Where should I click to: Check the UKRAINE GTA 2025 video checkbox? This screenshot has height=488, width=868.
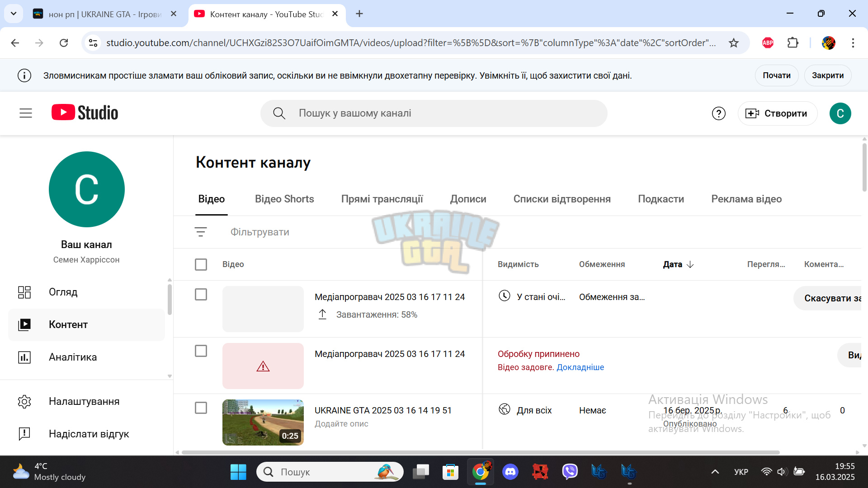201,408
